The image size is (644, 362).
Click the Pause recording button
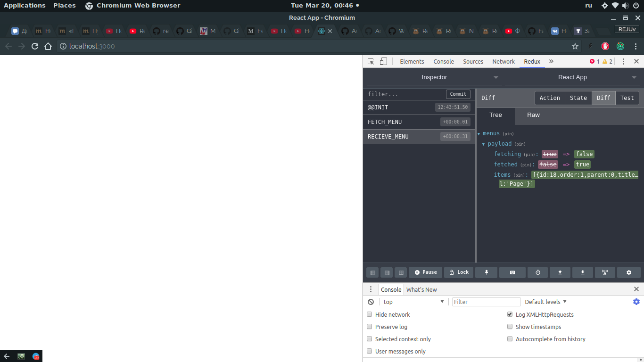(x=426, y=272)
